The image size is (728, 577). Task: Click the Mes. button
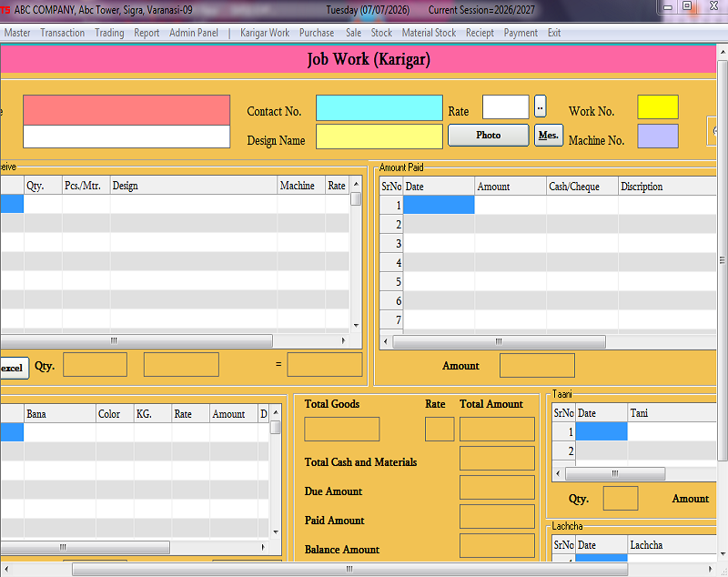[x=549, y=135]
